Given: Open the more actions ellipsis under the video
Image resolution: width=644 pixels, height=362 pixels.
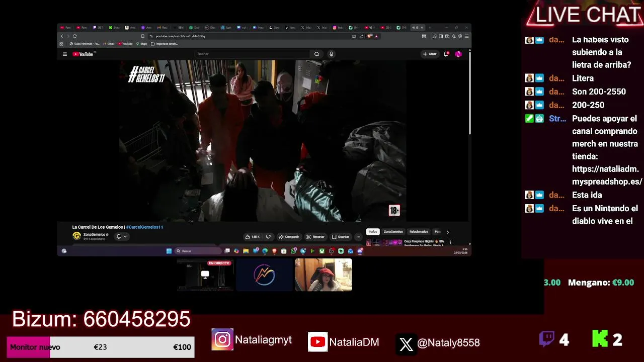Looking at the screenshot, I should point(358,237).
